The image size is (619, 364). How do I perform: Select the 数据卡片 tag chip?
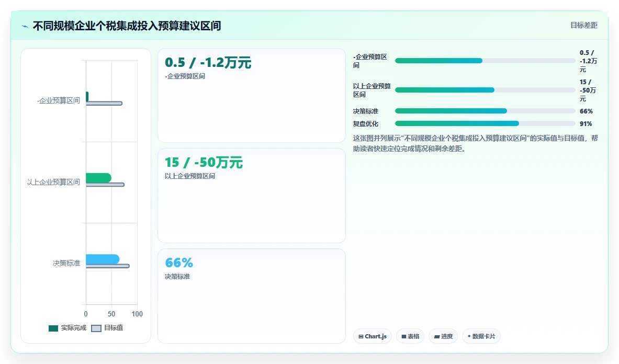(481, 336)
